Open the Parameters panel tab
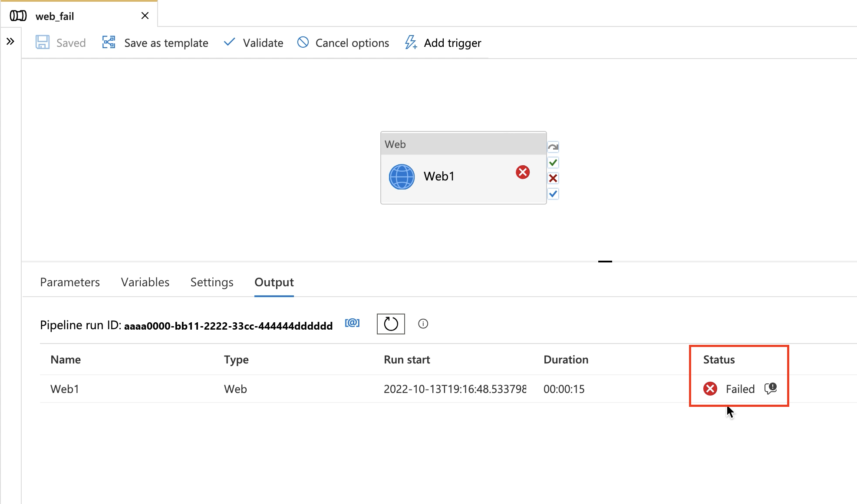 pos(69,282)
